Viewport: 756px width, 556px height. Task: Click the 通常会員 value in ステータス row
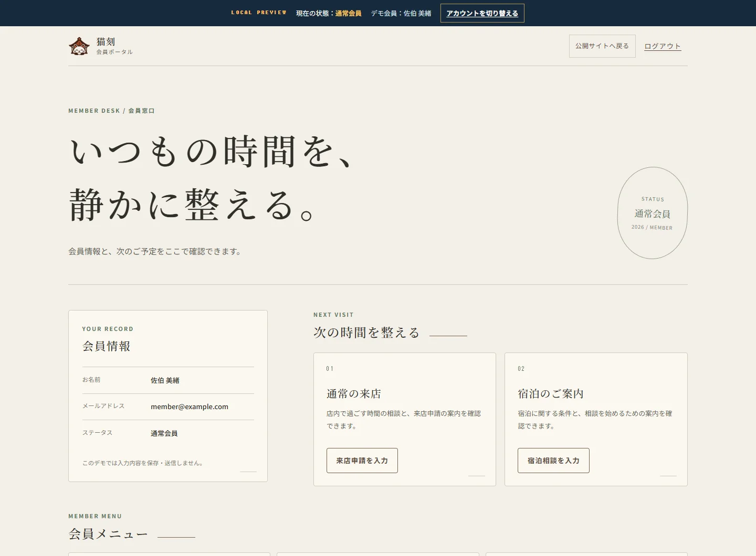point(164,433)
